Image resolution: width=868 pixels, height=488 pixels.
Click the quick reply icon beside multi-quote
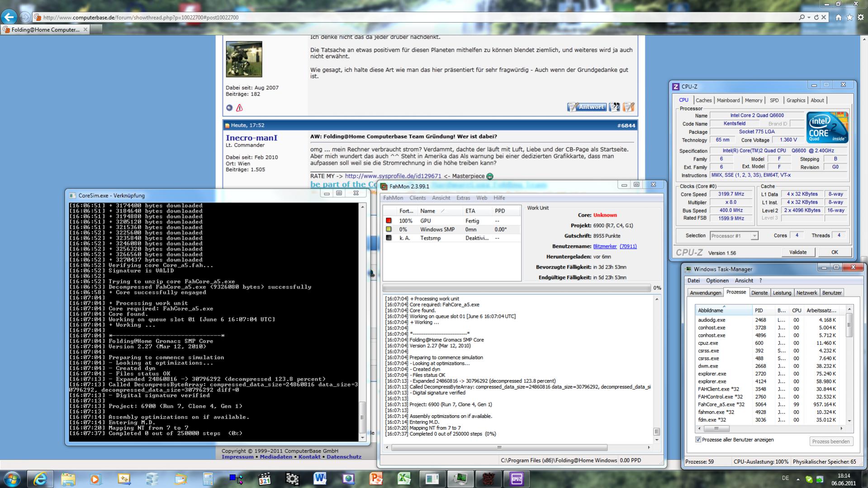[628, 107]
